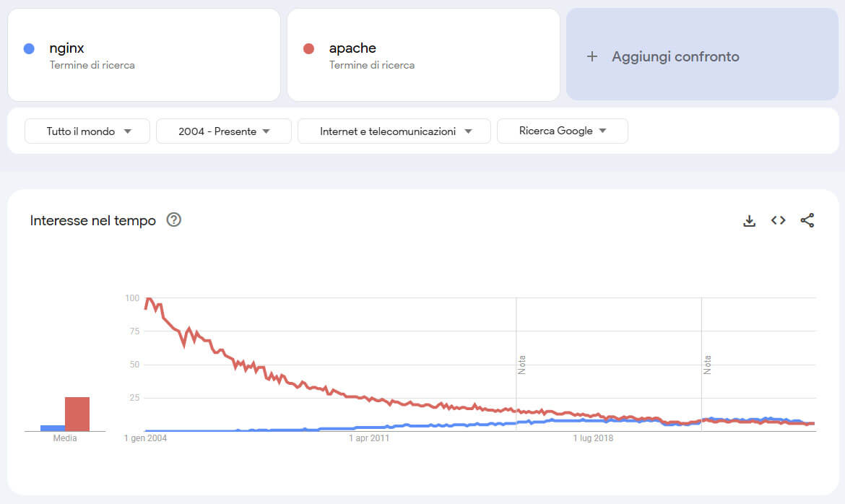Edit the nginx search term
845x504 pixels.
67,48
